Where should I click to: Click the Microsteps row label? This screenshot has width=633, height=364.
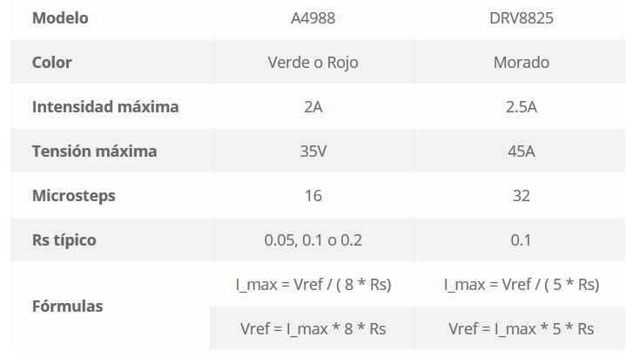pos(74,196)
